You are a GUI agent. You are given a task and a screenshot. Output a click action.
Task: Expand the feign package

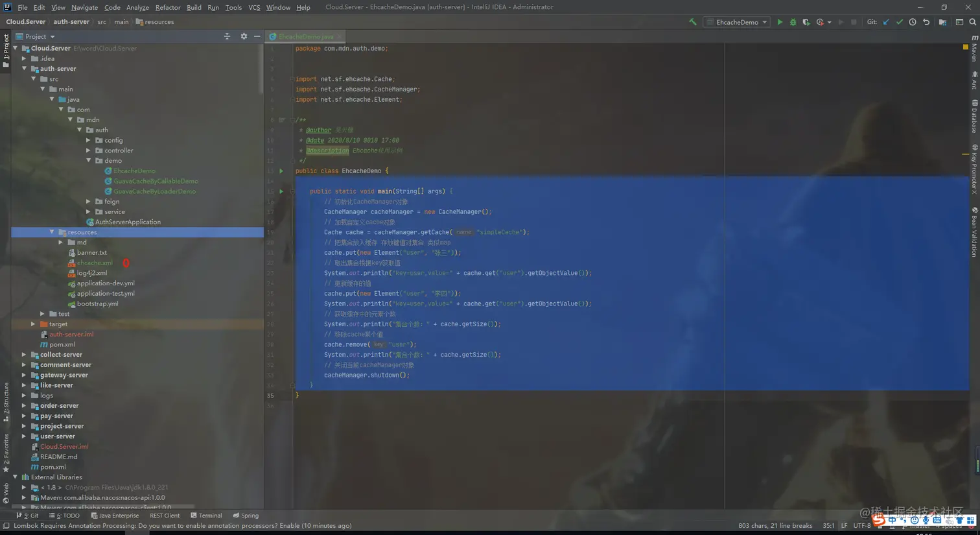coord(88,202)
